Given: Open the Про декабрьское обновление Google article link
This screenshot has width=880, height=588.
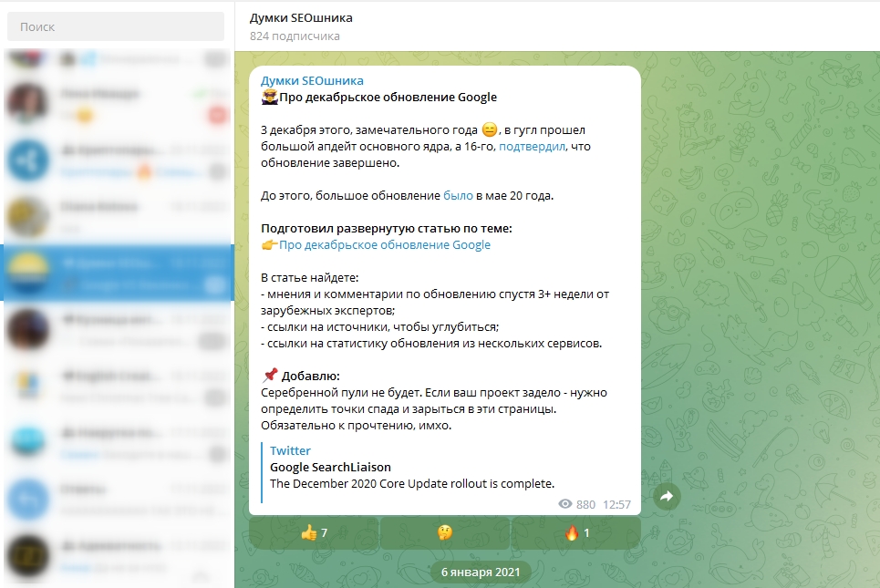Looking at the screenshot, I should point(385,244).
